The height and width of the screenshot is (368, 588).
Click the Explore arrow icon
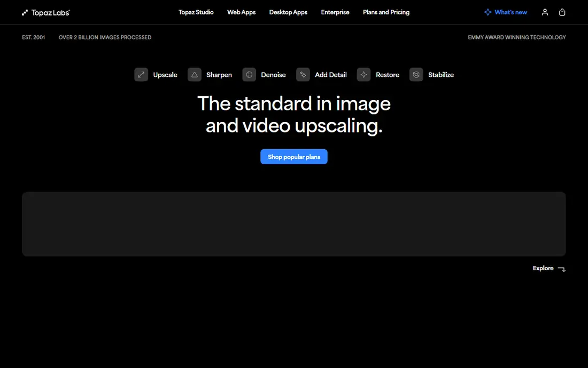(x=561, y=269)
